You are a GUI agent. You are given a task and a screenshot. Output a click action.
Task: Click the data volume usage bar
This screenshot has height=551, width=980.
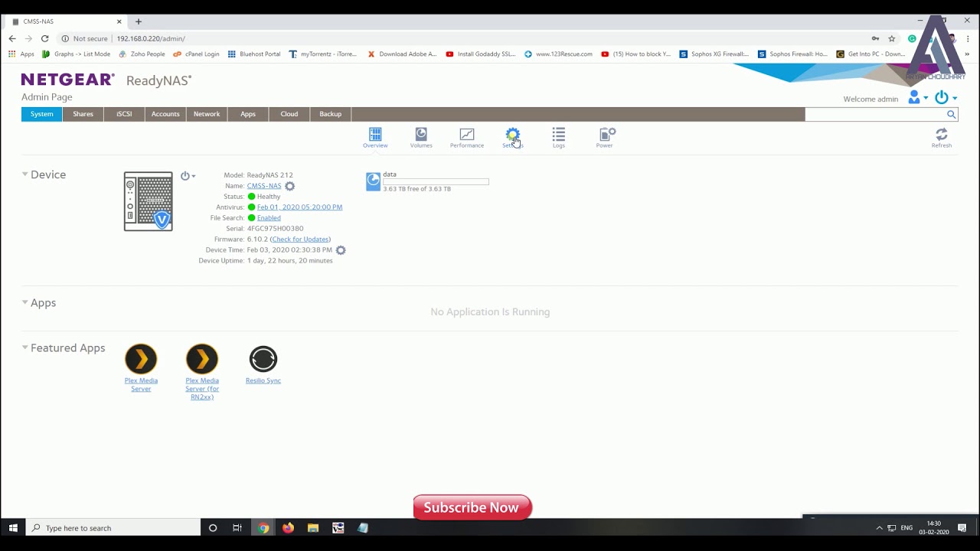(436, 181)
